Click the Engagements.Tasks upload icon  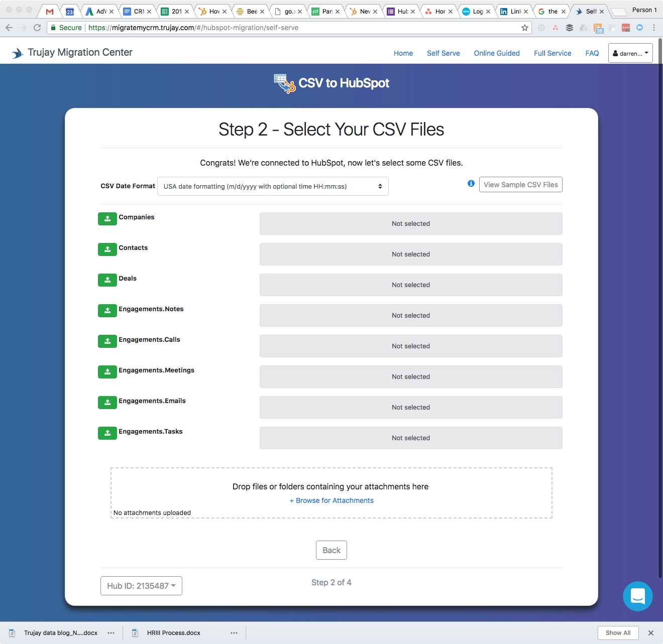tap(107, 433)
